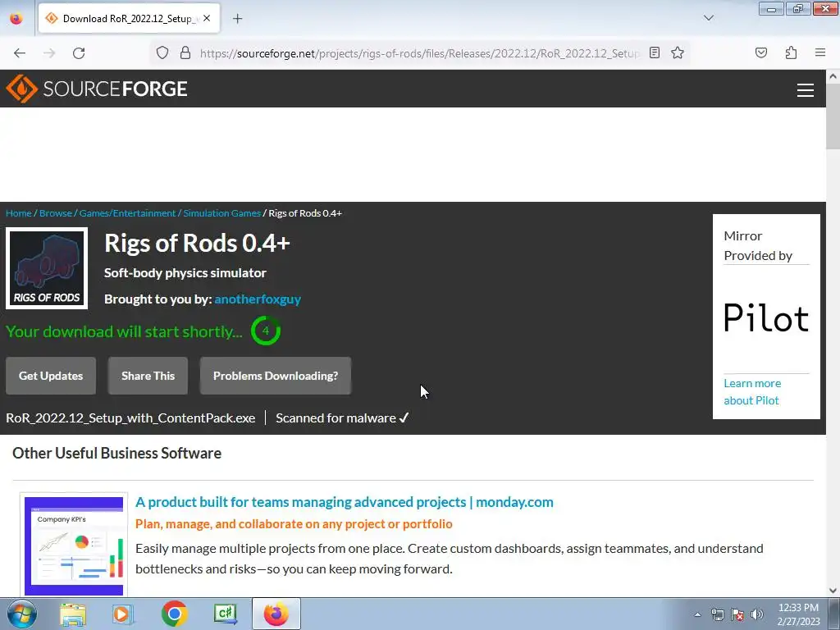This screenshot has width=840, height=630.
Task: Click the monday.com Company KPI's thumbnail
Action: click(74, 546)
